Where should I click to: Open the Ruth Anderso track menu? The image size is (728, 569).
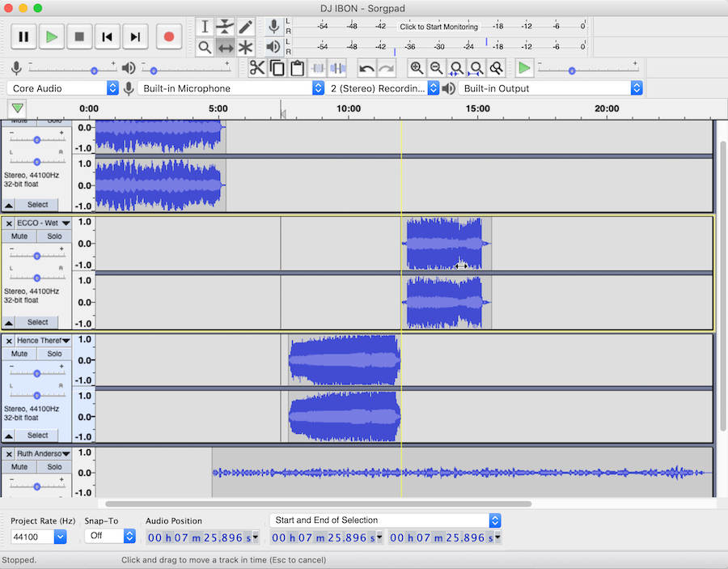coord(43,453)
